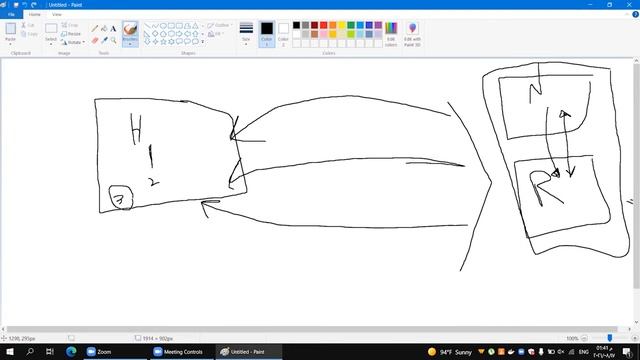Viewport: 640px width, 360px height.
Task: Click the zoom slider thumb
Action: point(610,338)
